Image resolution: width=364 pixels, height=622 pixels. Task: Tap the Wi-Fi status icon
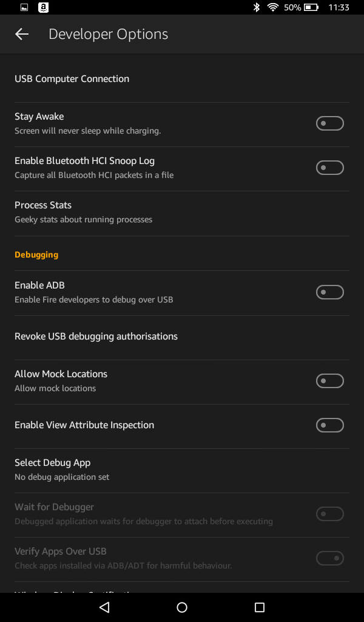coord(273,7)
